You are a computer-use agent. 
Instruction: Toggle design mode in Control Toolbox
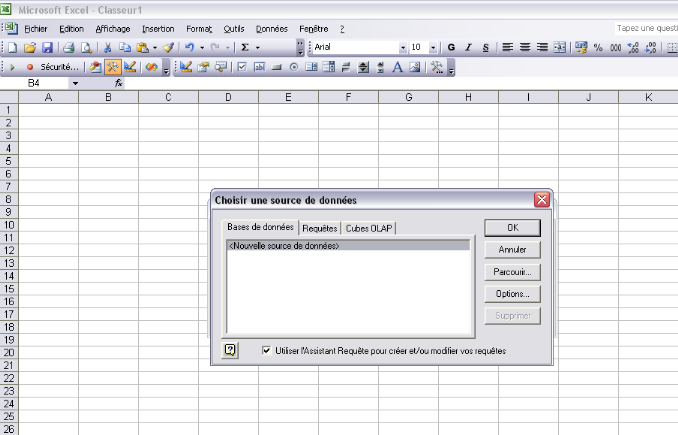point(186,67)
